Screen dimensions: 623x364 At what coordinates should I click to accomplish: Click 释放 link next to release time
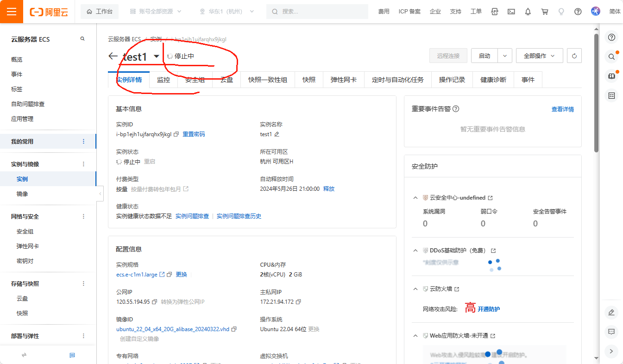tap(329, 189)
